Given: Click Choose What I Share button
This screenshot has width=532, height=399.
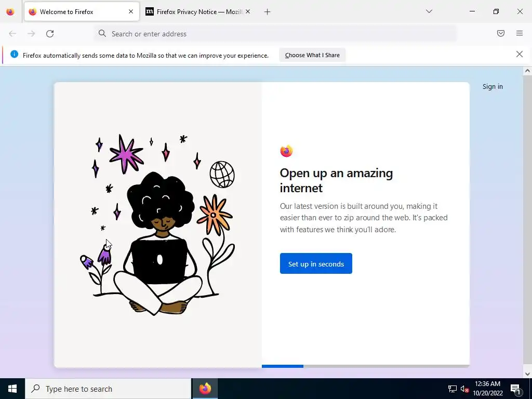Looking at the screenshot, I should pos(312,55).
